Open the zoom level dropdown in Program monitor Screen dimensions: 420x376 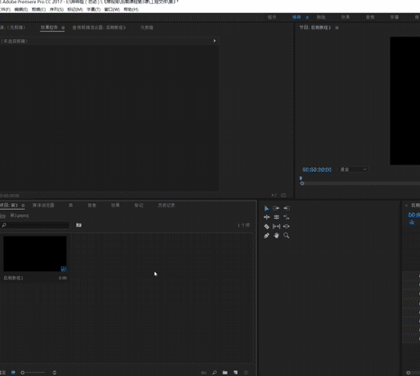click(353, 169)
